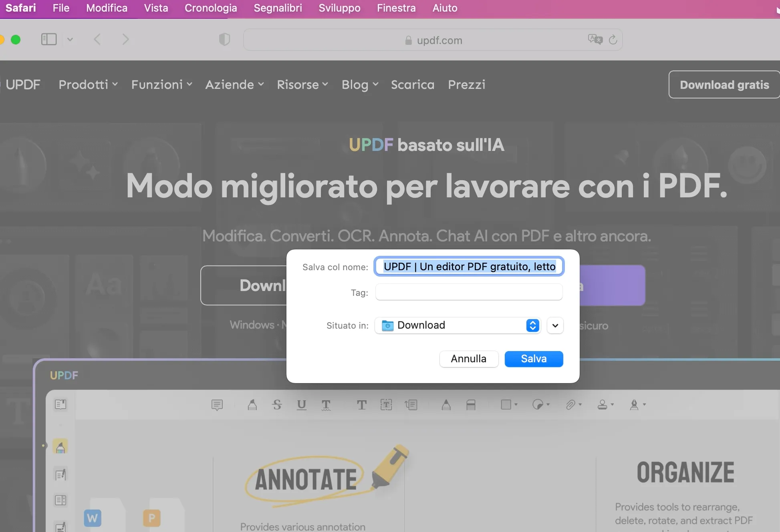Open the Situato in Download location popup
Viewport: 780px width, 532px height.
458,325
